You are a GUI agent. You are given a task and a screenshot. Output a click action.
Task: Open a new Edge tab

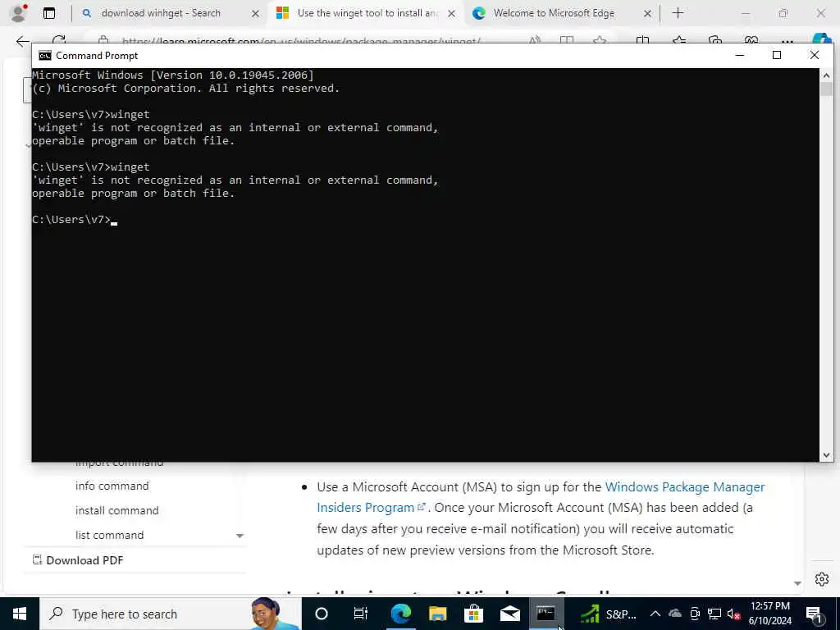point(678,13)
